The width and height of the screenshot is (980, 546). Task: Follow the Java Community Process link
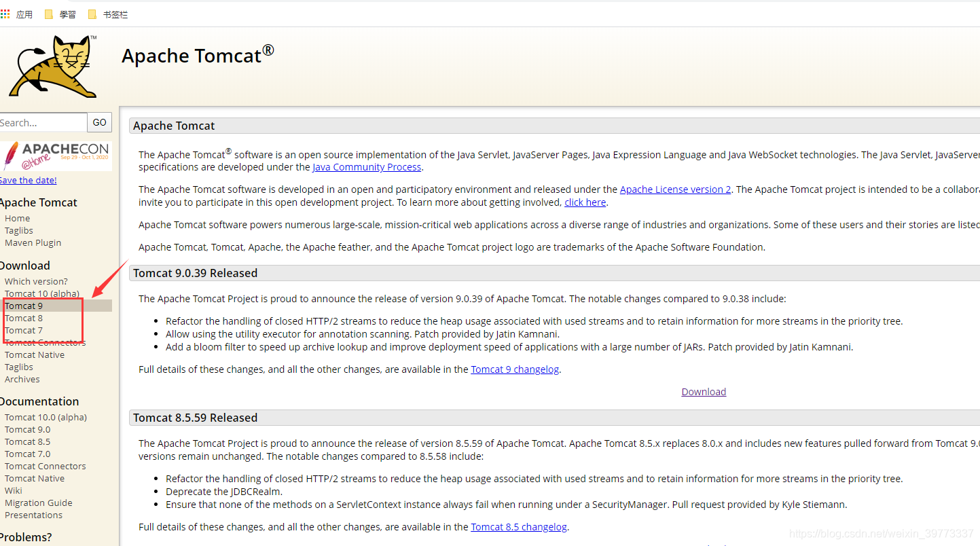[367, 167]
